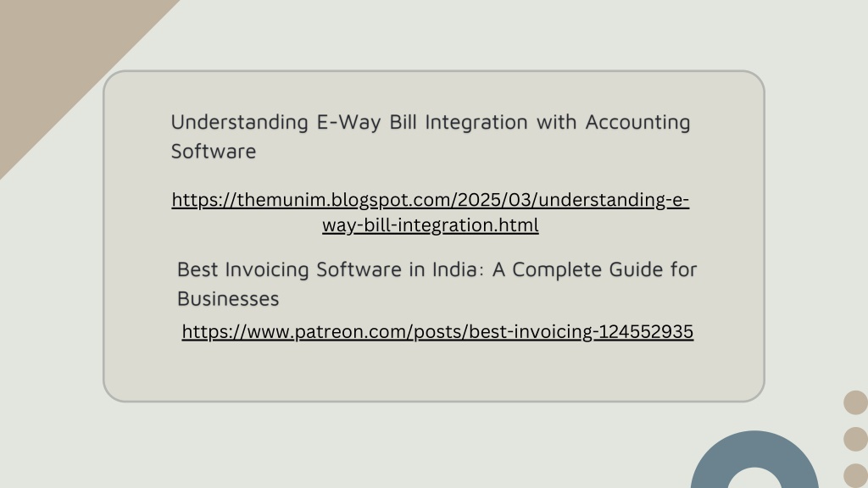Click the 'way-bill-integration.html' link line

pyautogui.click(x=430, y=225)
